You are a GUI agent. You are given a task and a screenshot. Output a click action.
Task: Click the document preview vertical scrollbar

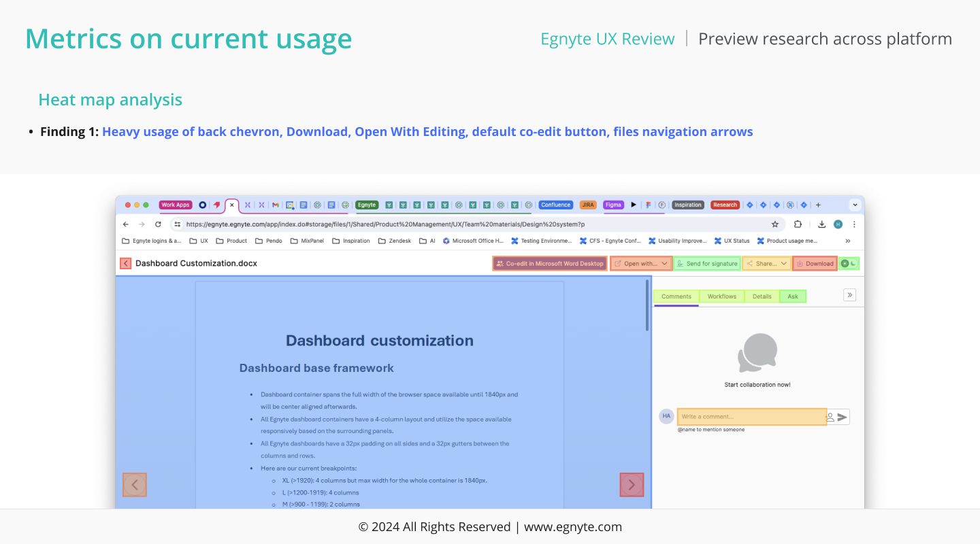coord(647,305)
